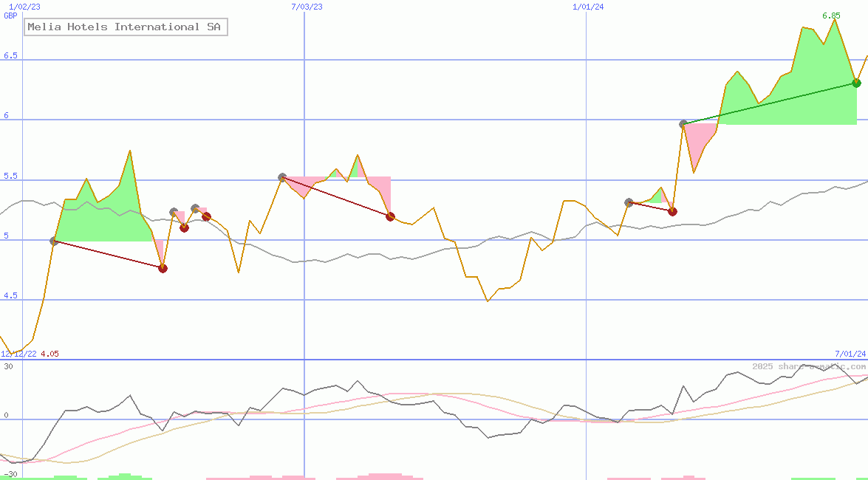Click the red marker ending the 7/03/23 trade line
This screenshot has width=868, height=480.
click(x=390, y=216)
